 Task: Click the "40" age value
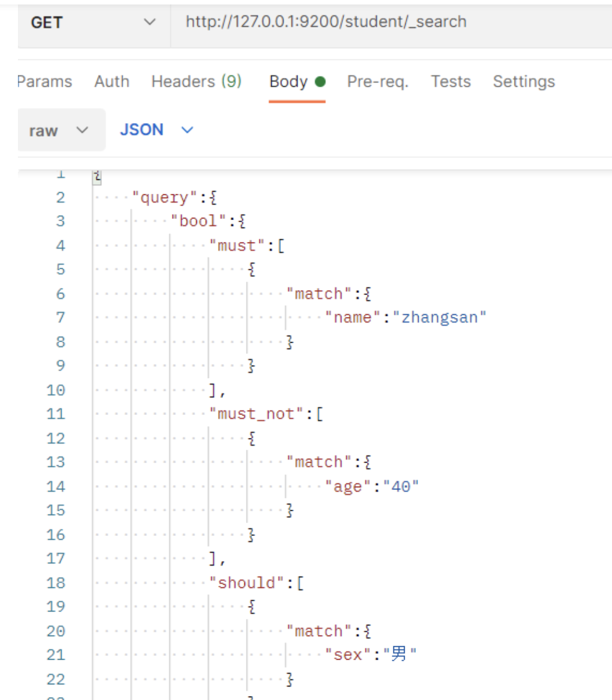click(401, 486)
